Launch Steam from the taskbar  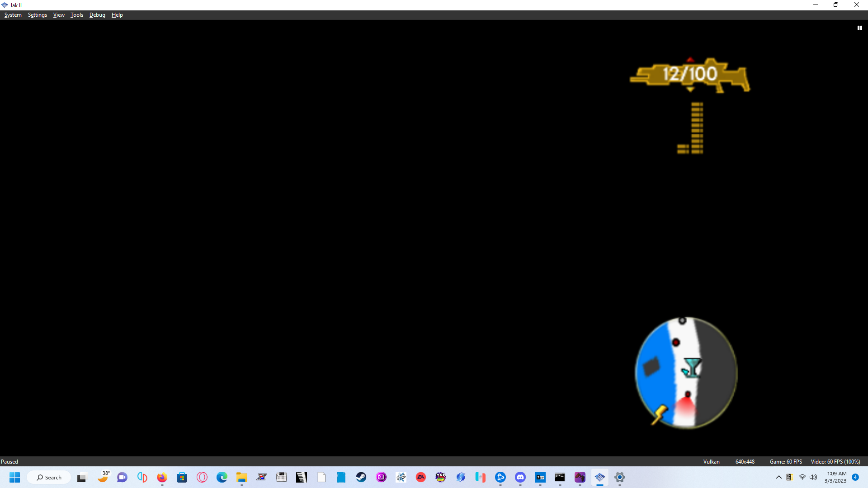pyautogui.click(x=361, y=477)
